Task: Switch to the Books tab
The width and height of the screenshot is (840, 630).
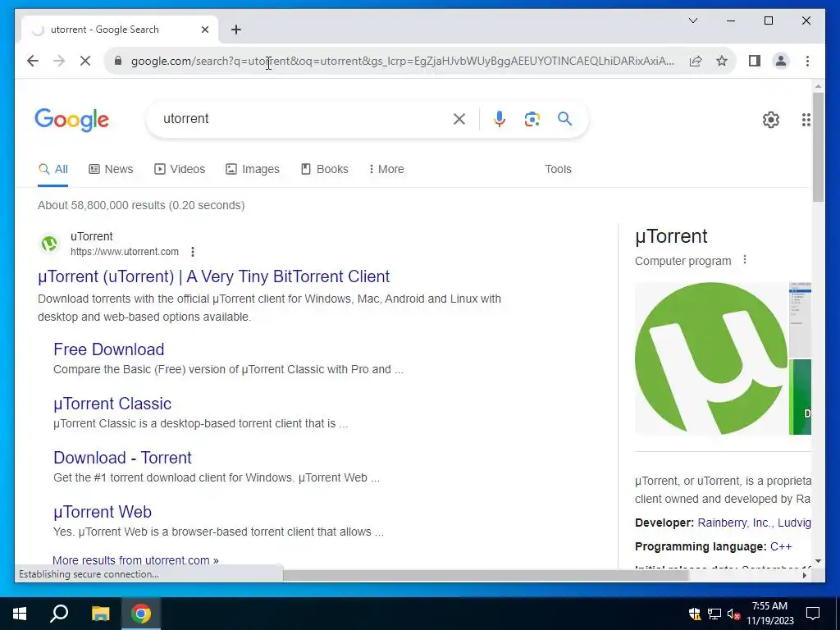Action: point(325,169)
